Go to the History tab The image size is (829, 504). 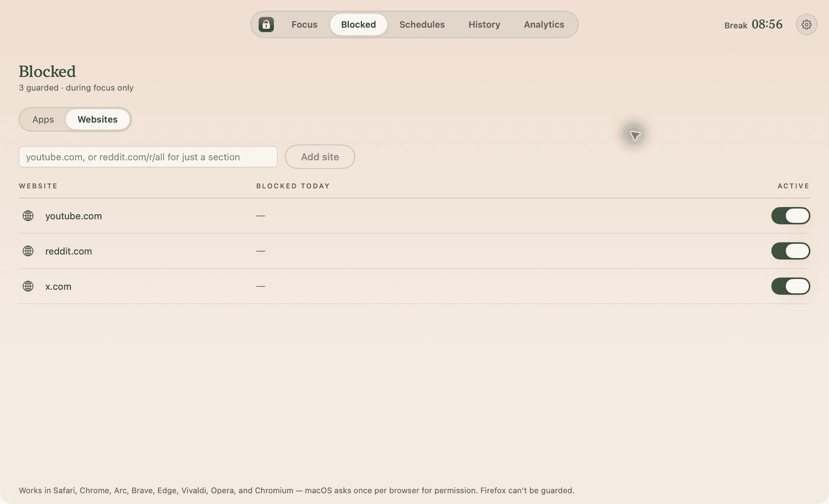pos(484,24)
